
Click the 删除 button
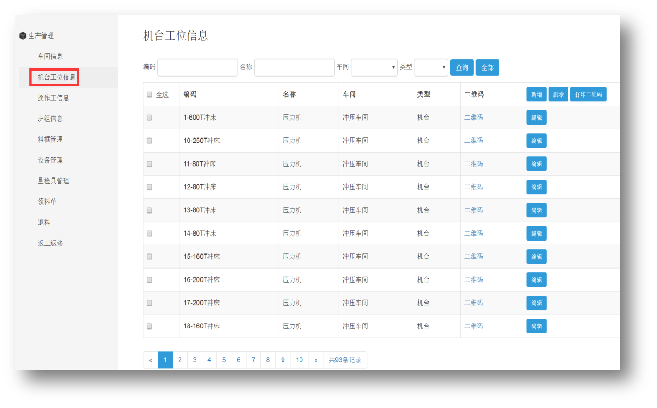coord(558,94)
